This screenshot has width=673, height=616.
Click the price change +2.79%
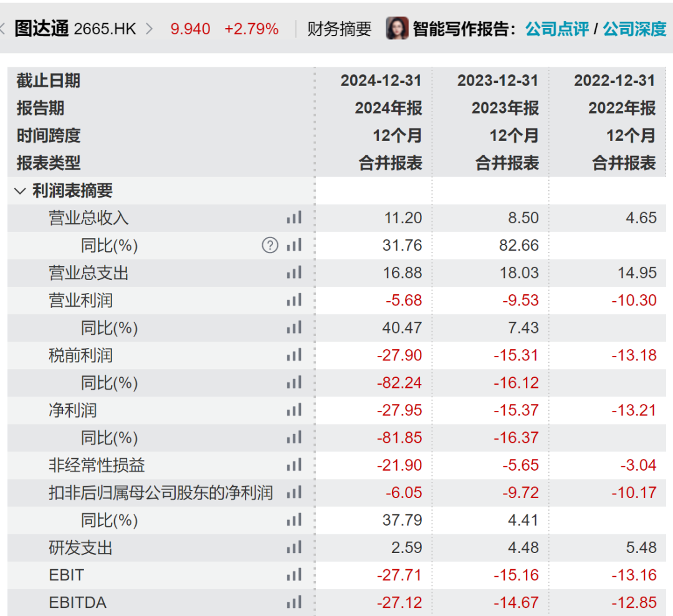[x=252, y=29]
